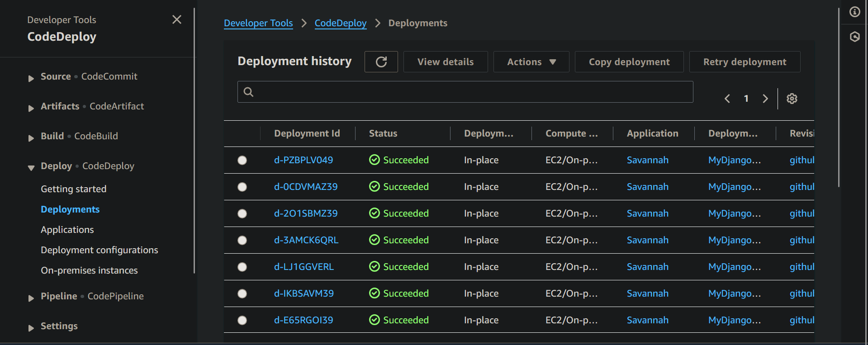The width and height of the screenshot is (868, 345).
Task: Click the page scrollbar thumb
Action: click(839, 97)
